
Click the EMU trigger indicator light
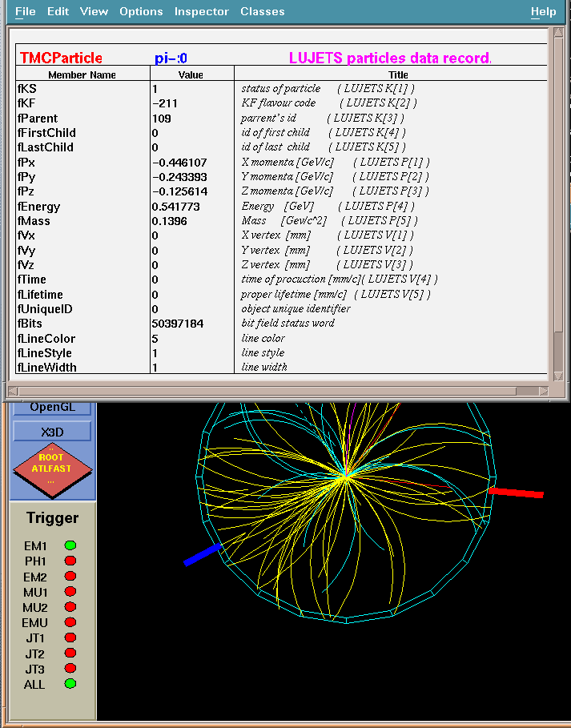pos(70,622)
